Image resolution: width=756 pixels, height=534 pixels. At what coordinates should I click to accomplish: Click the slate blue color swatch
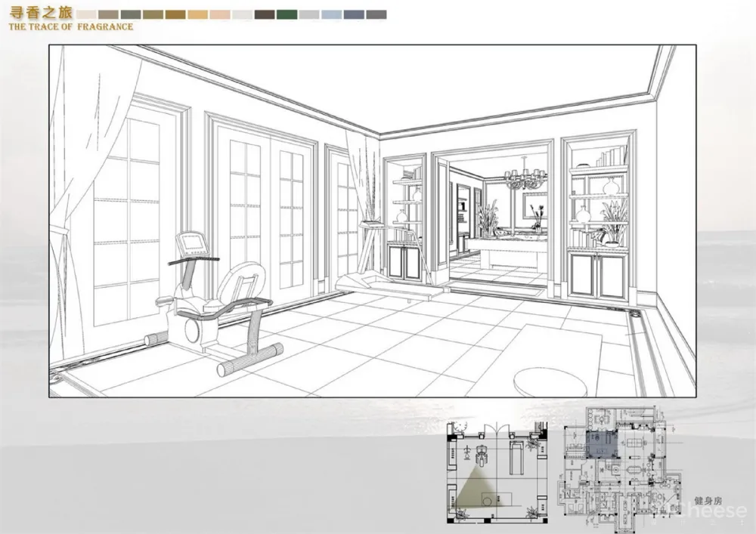tap(353, 14)
